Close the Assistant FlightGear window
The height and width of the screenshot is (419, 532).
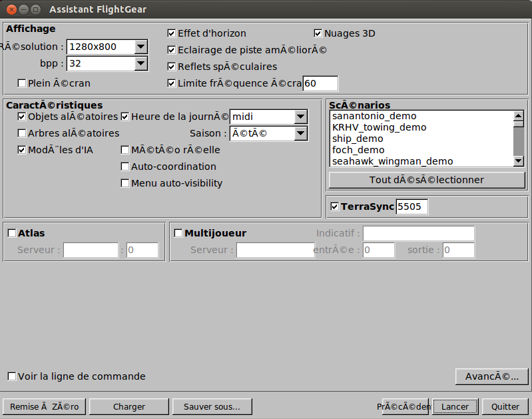11,9
